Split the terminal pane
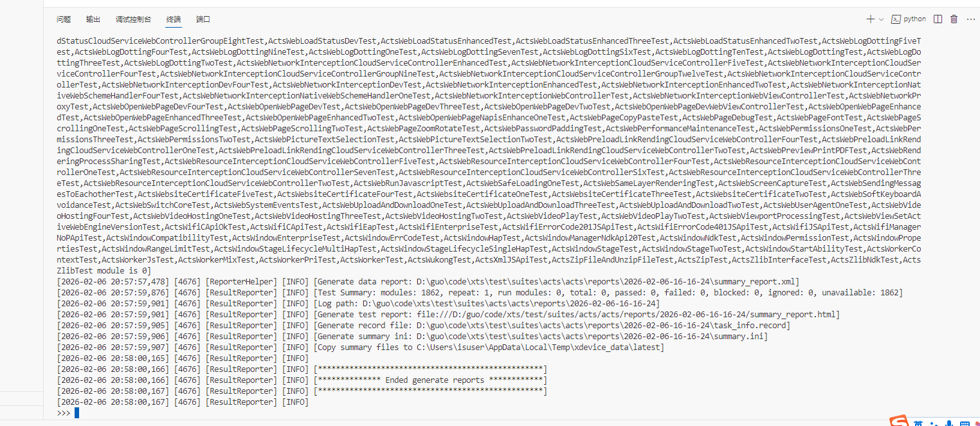980x426 pixels. point(938,19)
